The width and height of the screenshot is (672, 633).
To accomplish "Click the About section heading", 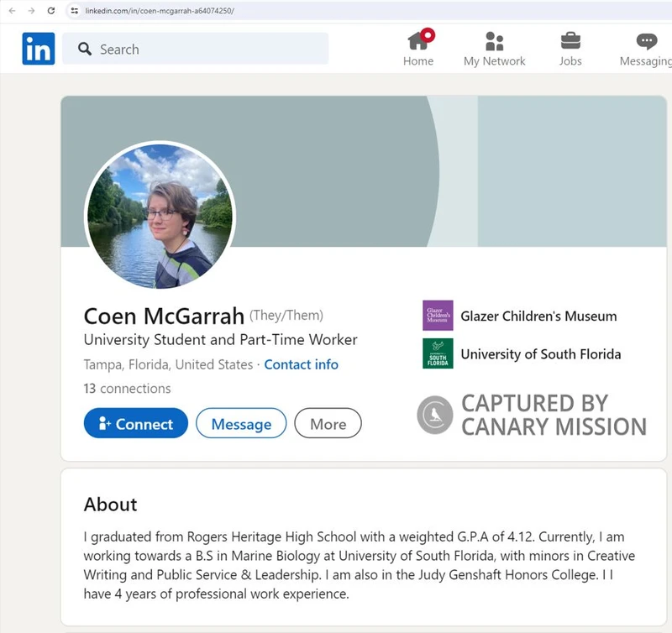I will [111, 504].
